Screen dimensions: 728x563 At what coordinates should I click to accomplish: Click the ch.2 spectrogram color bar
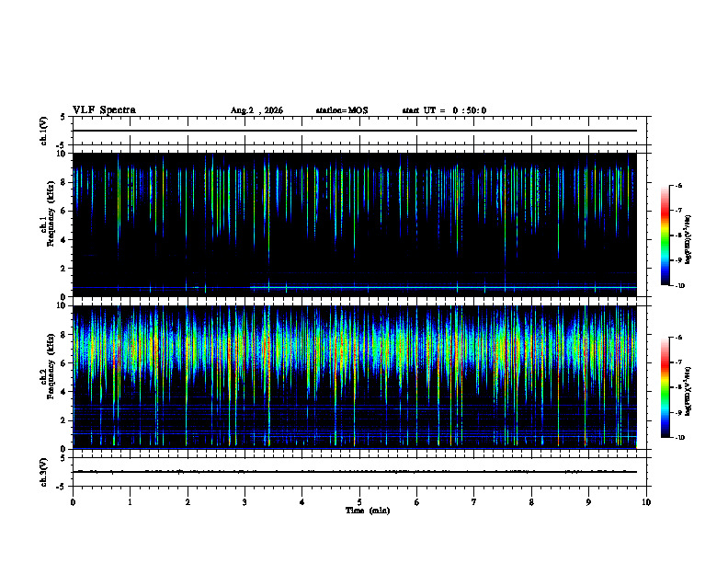pos(665,387)
